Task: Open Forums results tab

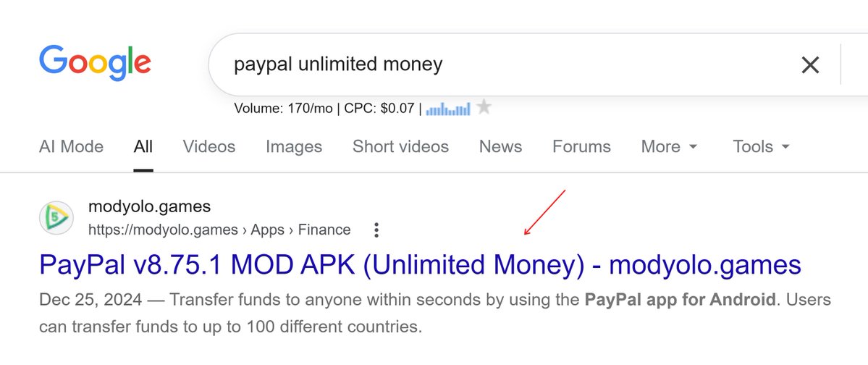Action: point(582,147)
